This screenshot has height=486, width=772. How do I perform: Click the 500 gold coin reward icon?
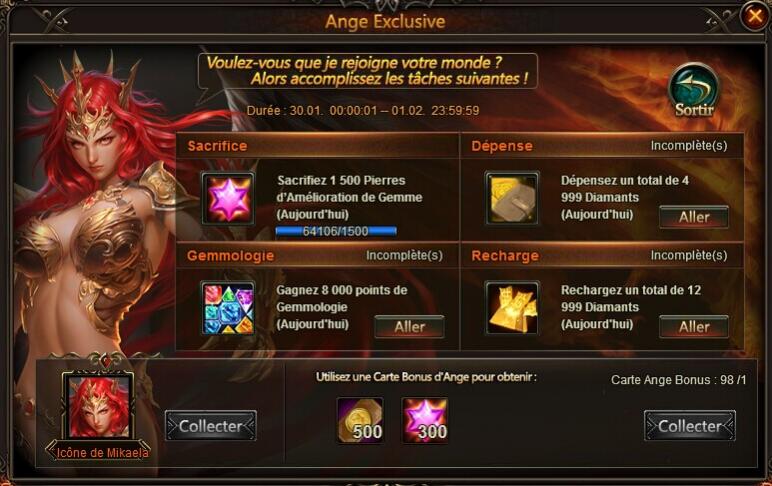pos(360,421)
